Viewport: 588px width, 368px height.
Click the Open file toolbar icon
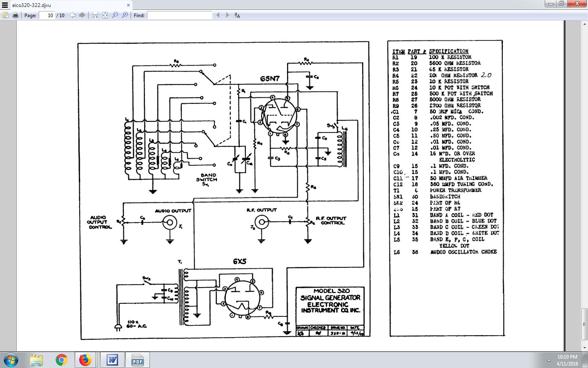point(6,15)
